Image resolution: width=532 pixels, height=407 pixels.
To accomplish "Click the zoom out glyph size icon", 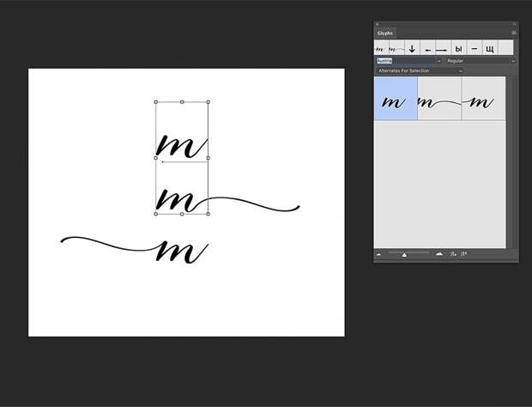I will (379, 254).
